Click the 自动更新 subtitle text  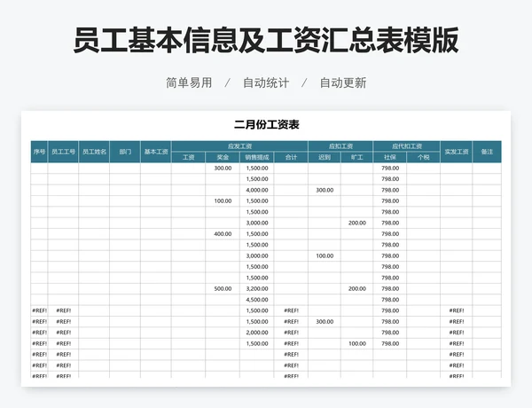[x=343, y=82]
